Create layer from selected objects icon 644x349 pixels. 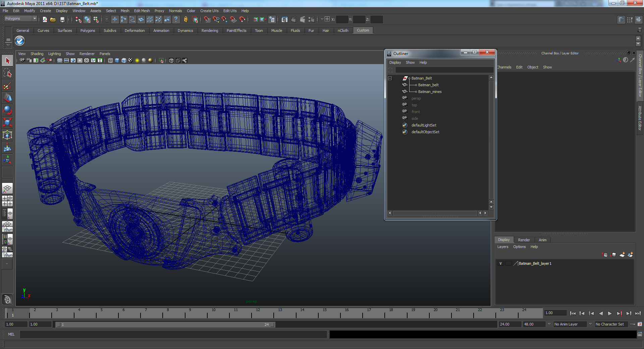click(630, 255)
